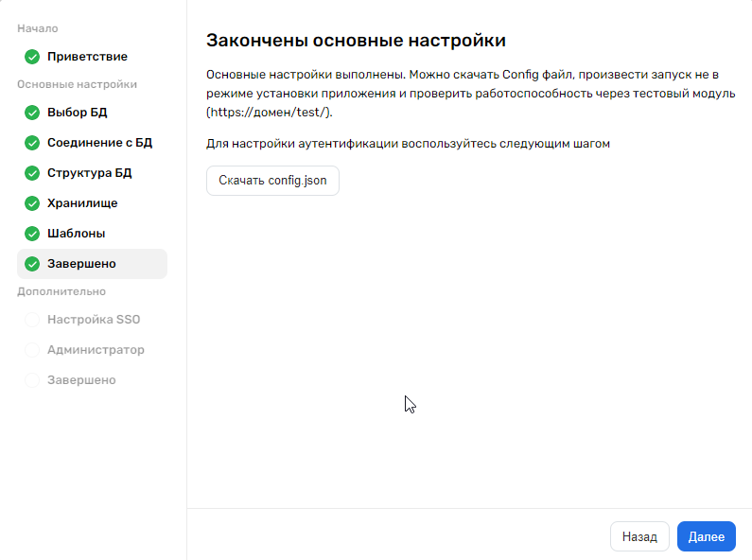Click the Для настройки аутентификации instruction line
This screenshot has height=560, width=752.
(408, 144)
